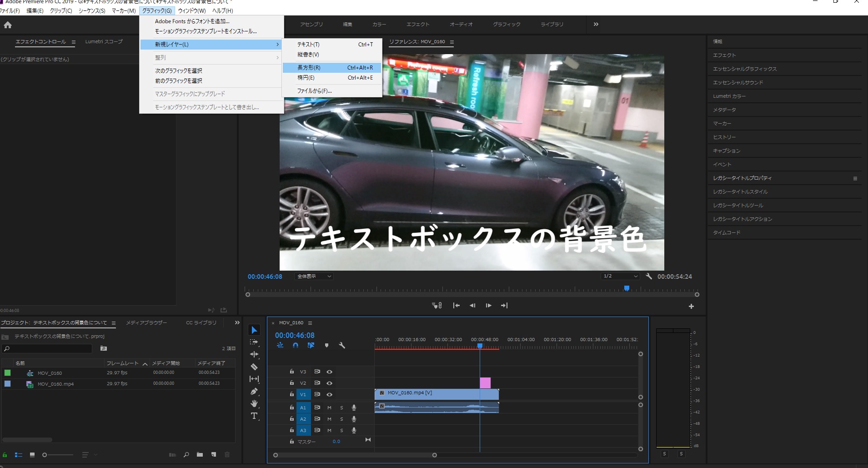868x468 pixels.
Task: Click the Find magnifier icon in project footer
Action: pyautogui.click(x=186, y=454)
